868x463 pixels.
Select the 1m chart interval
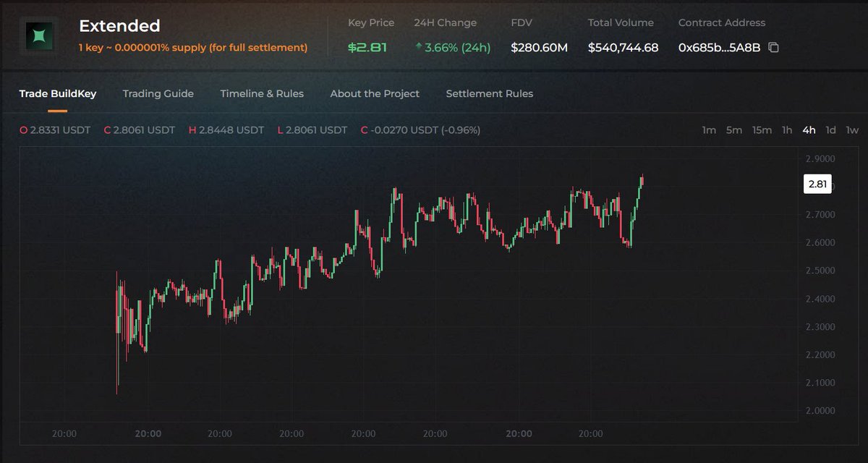pos(709,130)
